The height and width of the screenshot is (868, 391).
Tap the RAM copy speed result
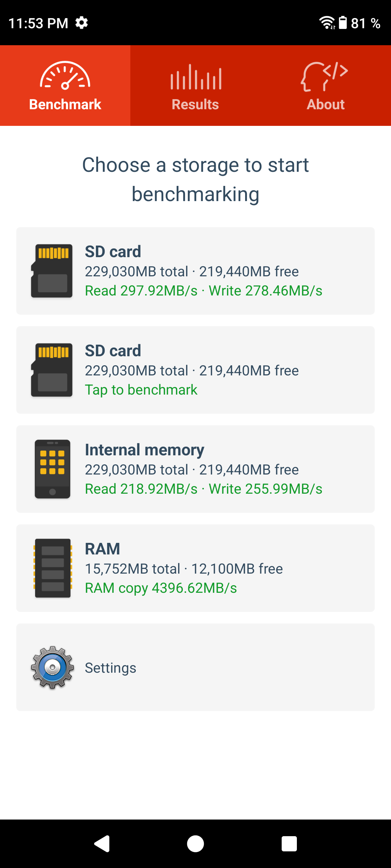(161, 588)
